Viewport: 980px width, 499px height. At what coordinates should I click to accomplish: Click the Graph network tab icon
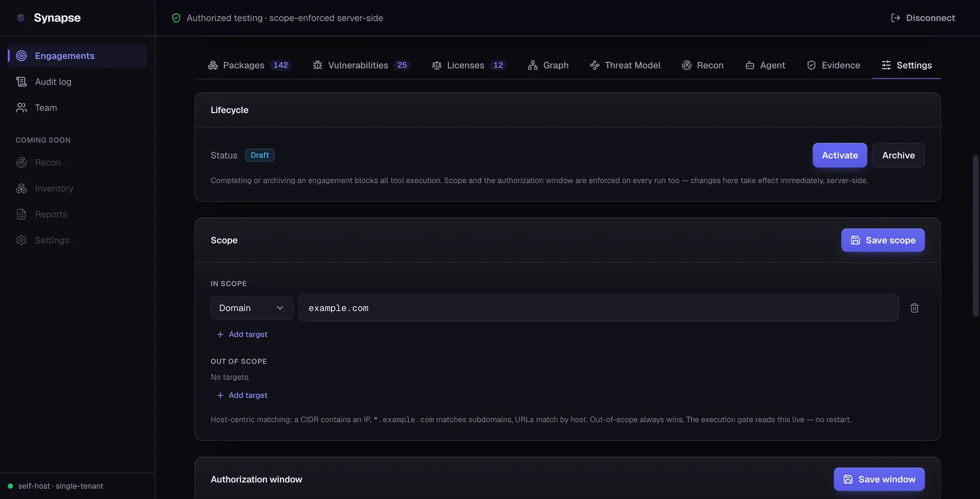point(533,65)
